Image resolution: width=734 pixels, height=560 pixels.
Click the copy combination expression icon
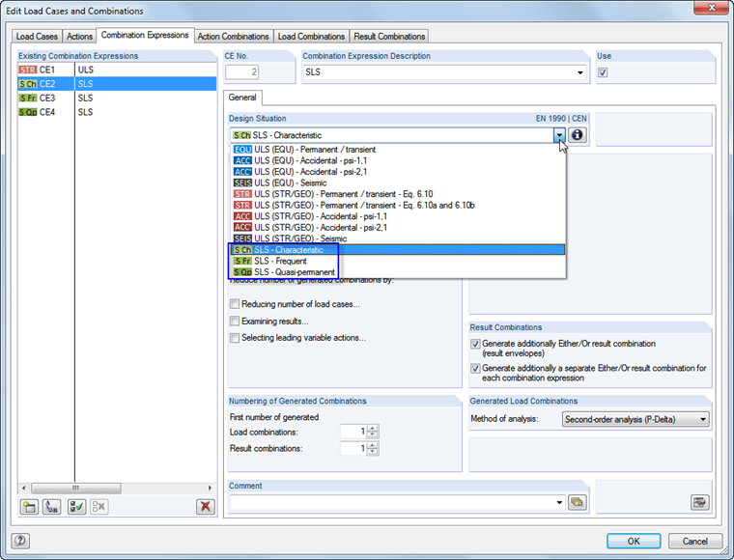51,507
